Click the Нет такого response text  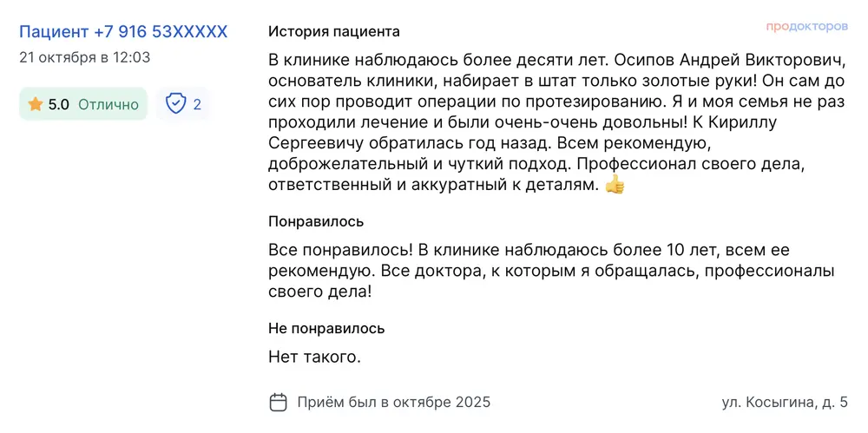pyautogui.click(x=314, y=356)
